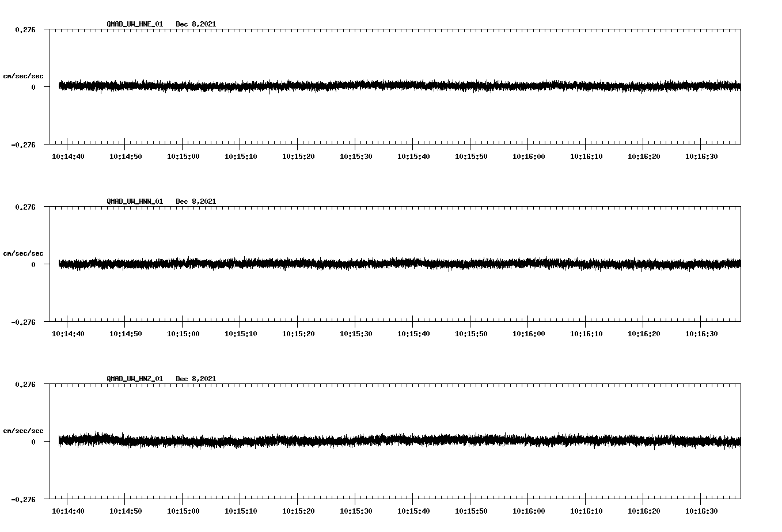The image size is (782, 532).
Task: Click the QMAD_UW_HNZ_01 channel title
Action: point(135,379)
